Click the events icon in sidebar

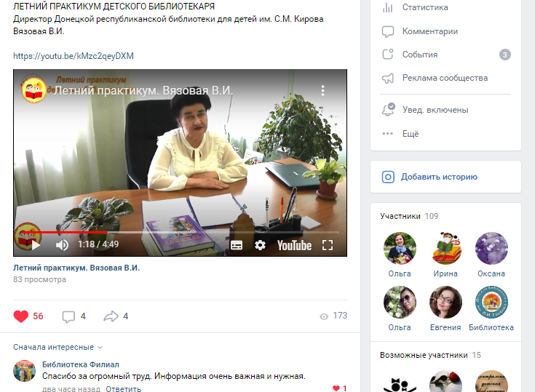[x=387, y=55]
